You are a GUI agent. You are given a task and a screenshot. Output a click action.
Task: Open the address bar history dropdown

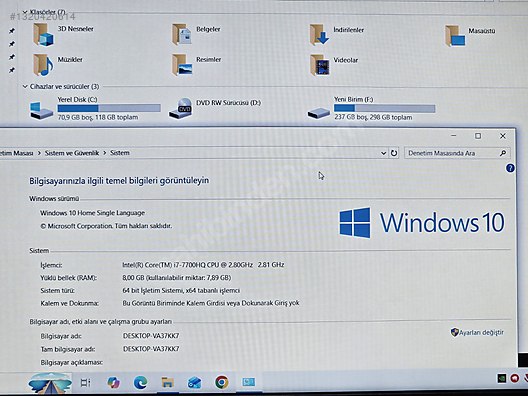tap(383, 153)
